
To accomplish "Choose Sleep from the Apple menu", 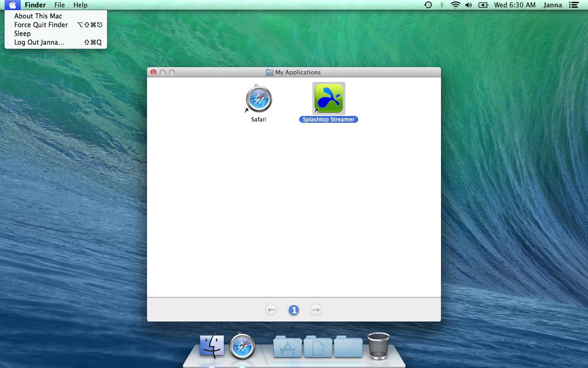I will [56, 34].
